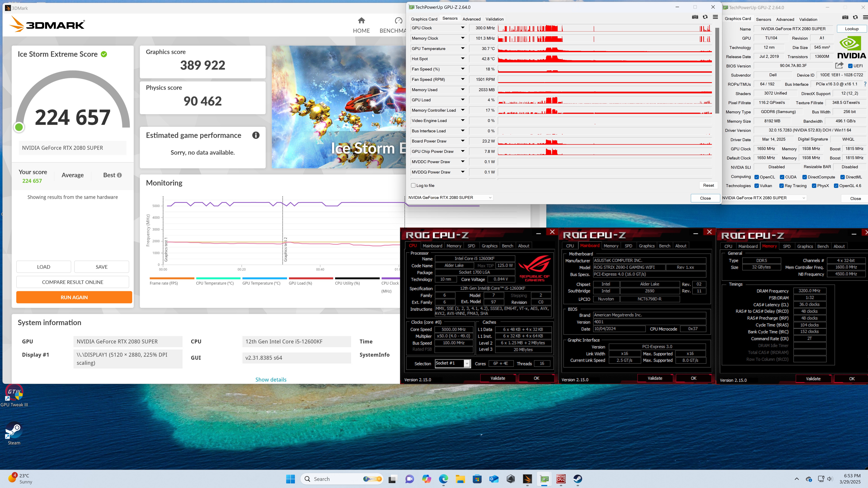868x488 pixels.
Task: Open File Explorer from the taskbar
Action: click(x=460, y=479)
